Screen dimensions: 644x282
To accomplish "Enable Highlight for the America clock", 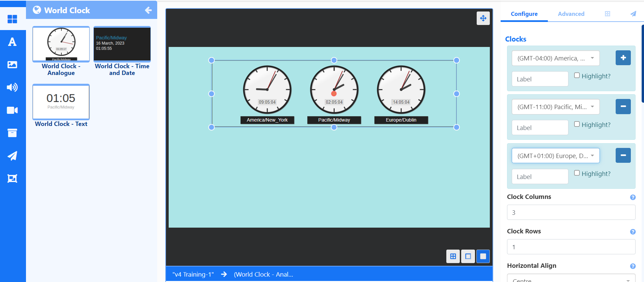I will pyautogui.click(x=577, y=75).
